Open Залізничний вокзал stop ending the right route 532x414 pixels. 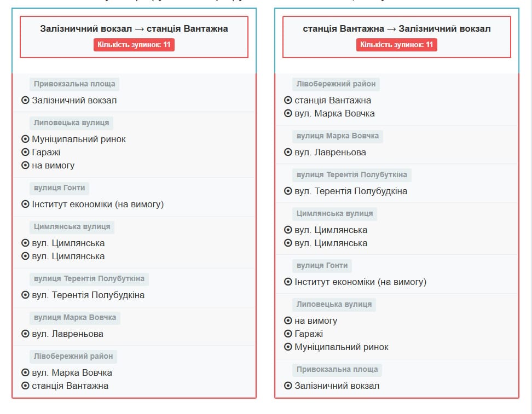[x=337, y=386]
